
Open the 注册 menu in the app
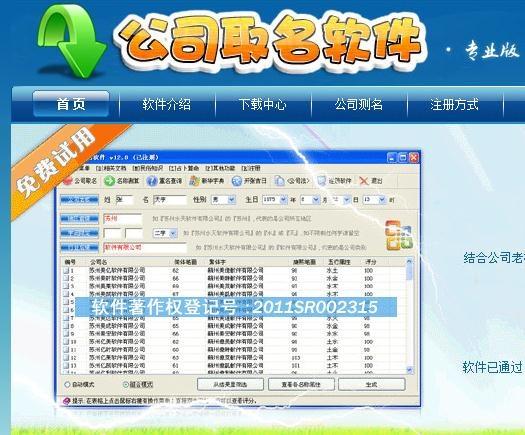[x=250, y=168]
